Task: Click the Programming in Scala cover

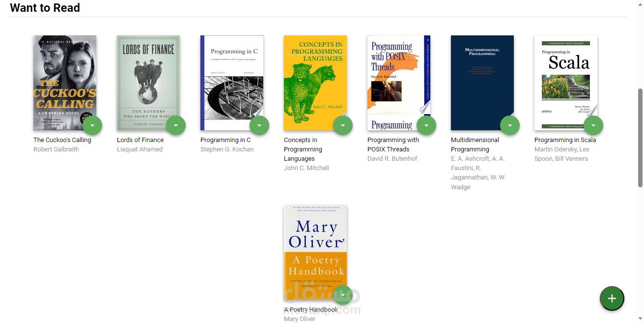Action: [x=566, y=83]
